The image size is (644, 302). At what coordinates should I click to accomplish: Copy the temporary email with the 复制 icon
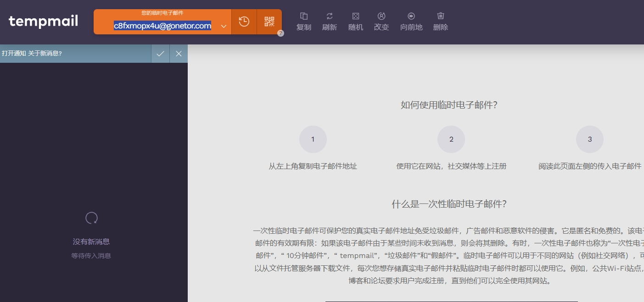(x=303, y=22)
